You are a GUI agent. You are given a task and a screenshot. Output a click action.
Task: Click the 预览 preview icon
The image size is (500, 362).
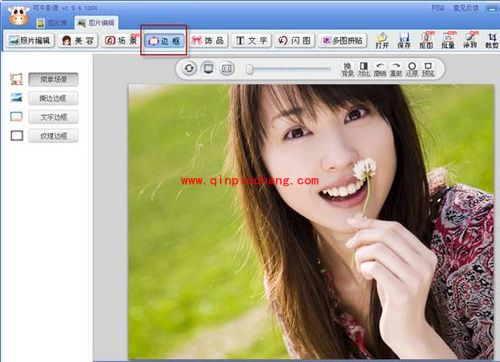428,69
